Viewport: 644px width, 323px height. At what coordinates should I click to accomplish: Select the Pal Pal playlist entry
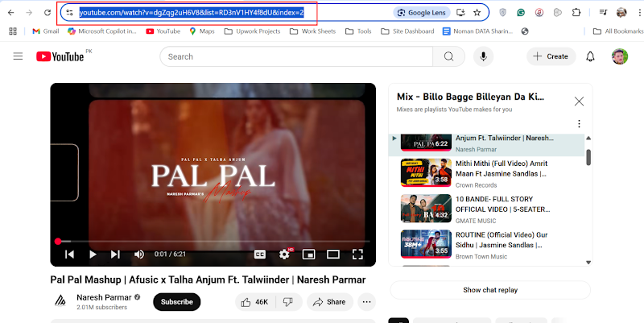[487, 145]
